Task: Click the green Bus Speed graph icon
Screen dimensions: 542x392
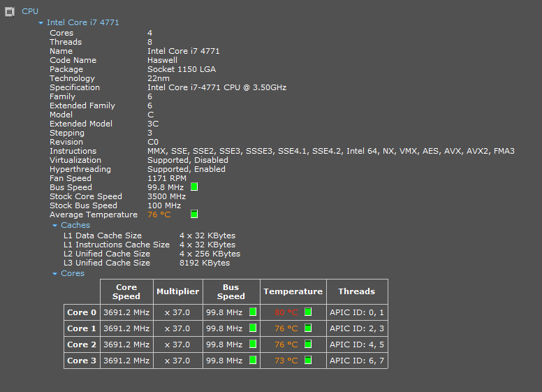Action: [194, 187]
